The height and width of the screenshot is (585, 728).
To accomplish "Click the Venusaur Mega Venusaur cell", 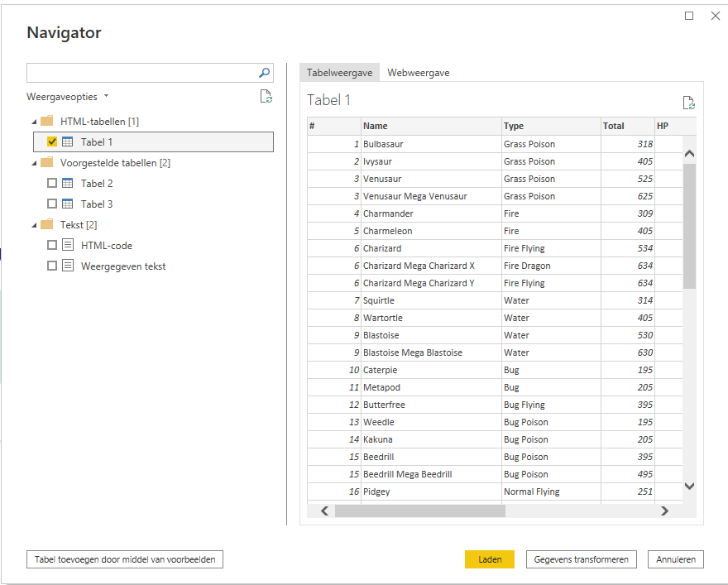I will 431,196.
